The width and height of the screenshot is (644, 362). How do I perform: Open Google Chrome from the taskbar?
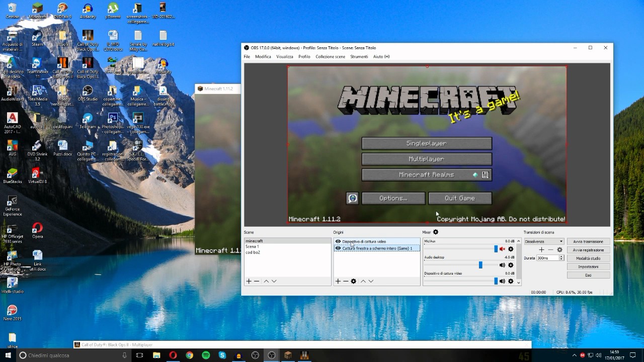(x=189, y=355)
